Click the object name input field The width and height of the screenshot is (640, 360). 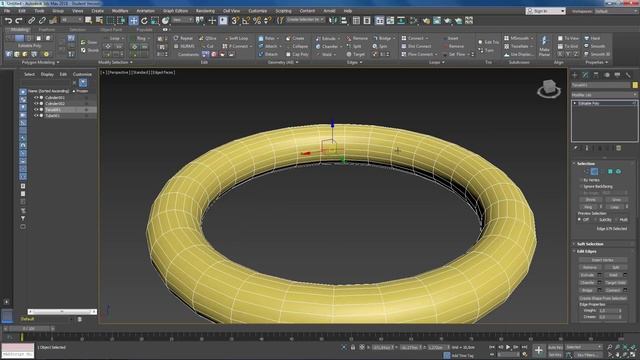[x=601, y=85]
